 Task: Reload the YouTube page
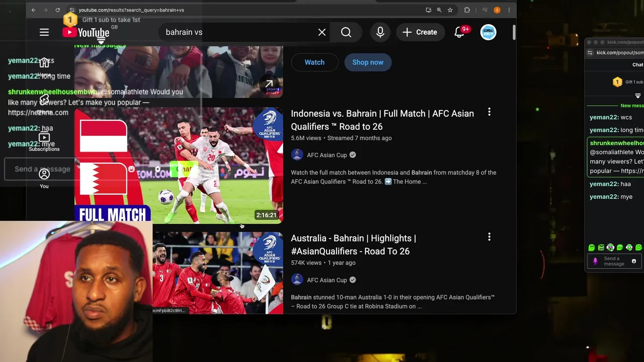tap(58, 10)
